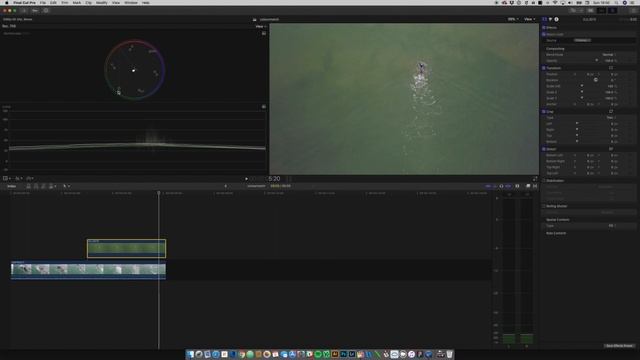The image size is (640, 360).
Task: Open vectorscope settings icon
Action: point(264,33)
